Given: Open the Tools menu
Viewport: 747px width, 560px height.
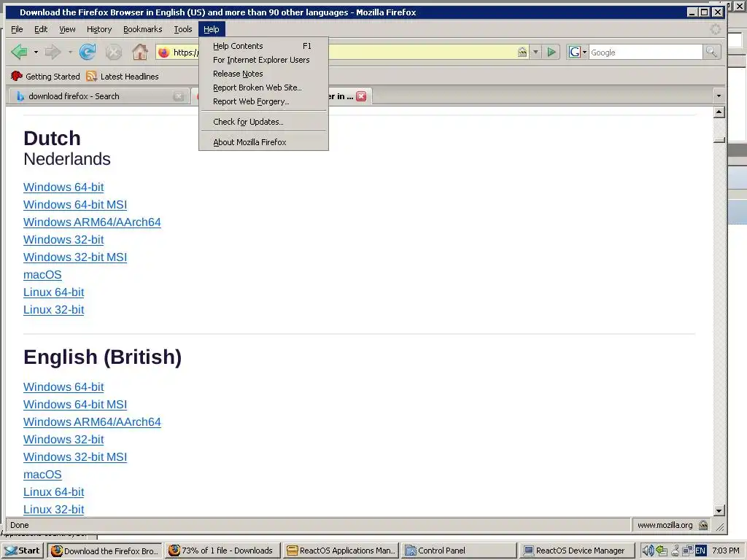Looking at the screenshot, I should (x=182, y=29).
